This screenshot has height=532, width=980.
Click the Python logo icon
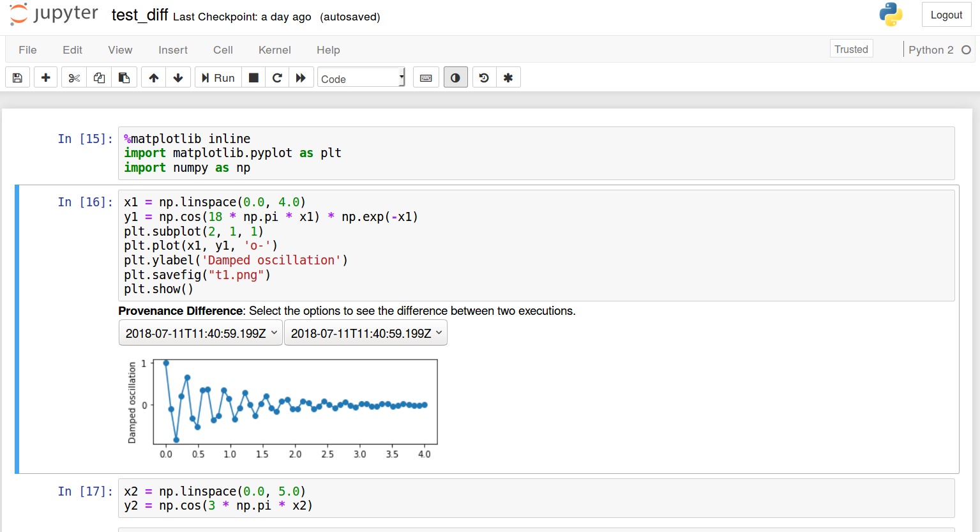(x=891, y=14)
